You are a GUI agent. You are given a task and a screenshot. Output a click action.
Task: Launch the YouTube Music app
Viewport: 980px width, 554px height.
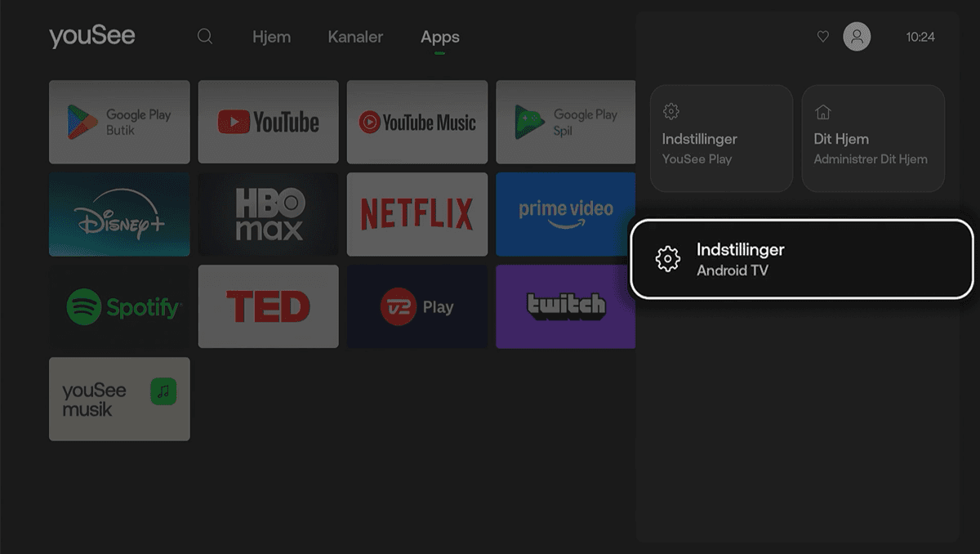point(416,122)
